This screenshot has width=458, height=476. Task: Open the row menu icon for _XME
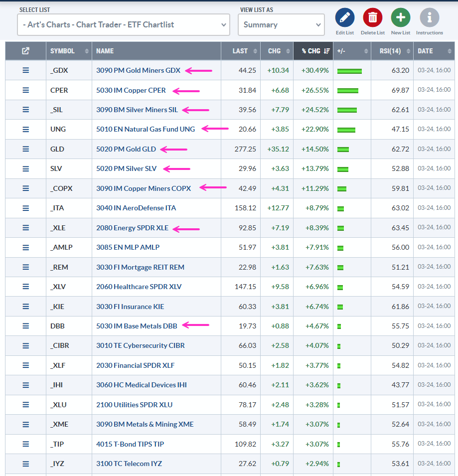tap(26, 424)
